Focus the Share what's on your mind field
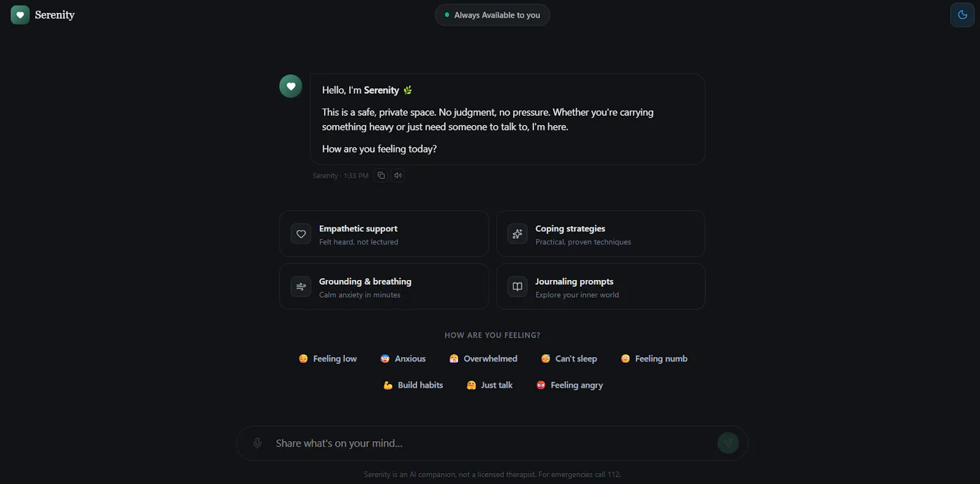This screenshot has height=484, width=980. point(492,443)
